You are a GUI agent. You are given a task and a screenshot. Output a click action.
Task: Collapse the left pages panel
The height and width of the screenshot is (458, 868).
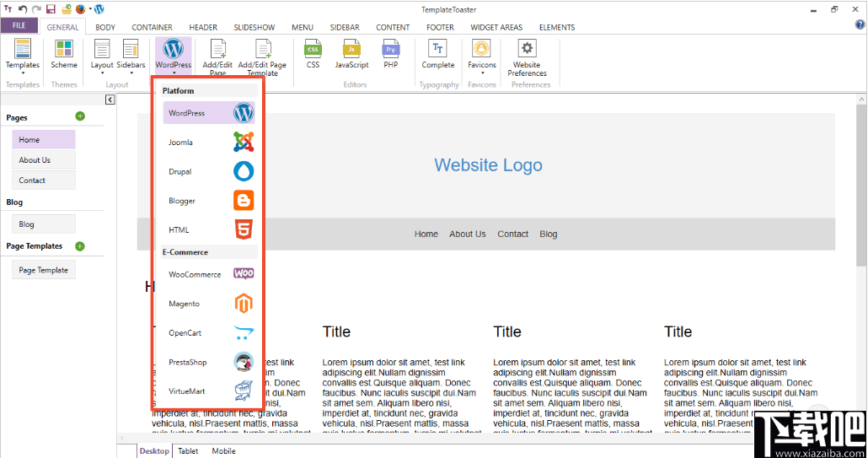tap(110, 100)
